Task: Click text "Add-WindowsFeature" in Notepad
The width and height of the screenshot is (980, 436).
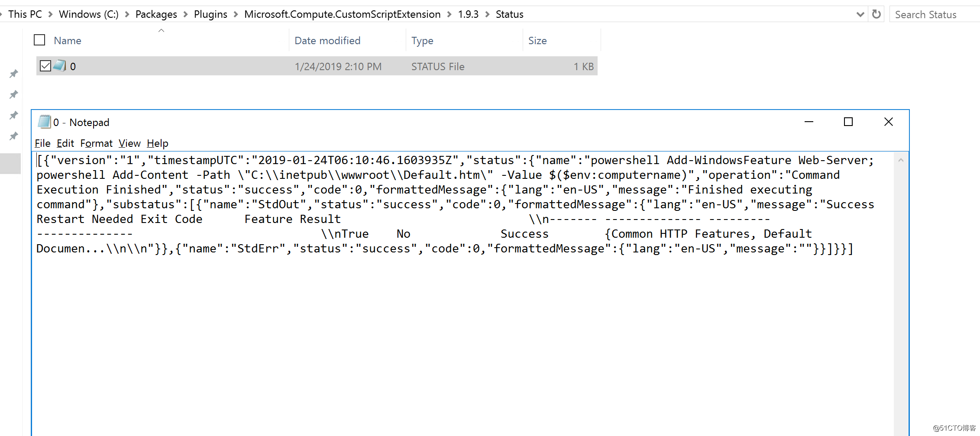Action: coord(729,160)
